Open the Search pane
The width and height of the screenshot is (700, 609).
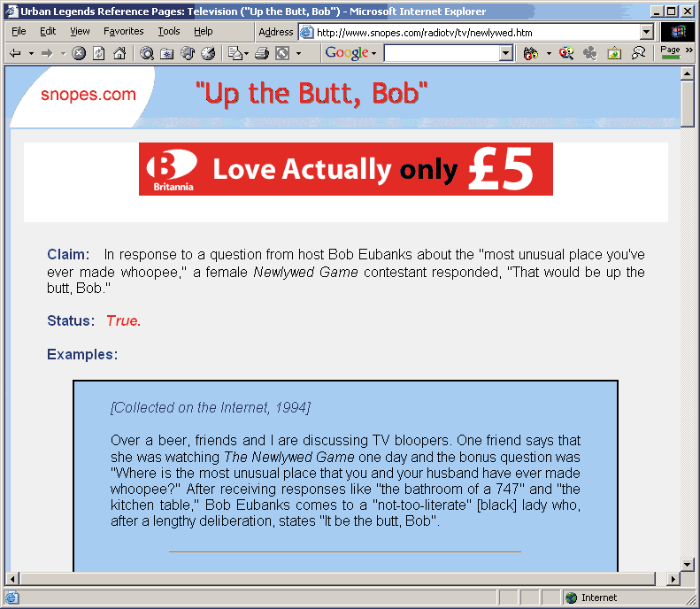146,54
